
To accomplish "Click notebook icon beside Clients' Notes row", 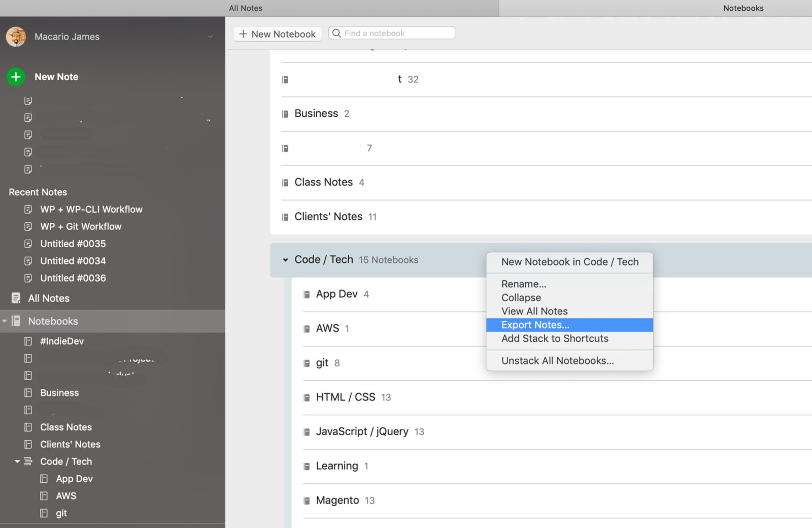I will pyautogui.click(x=285, y=217).
